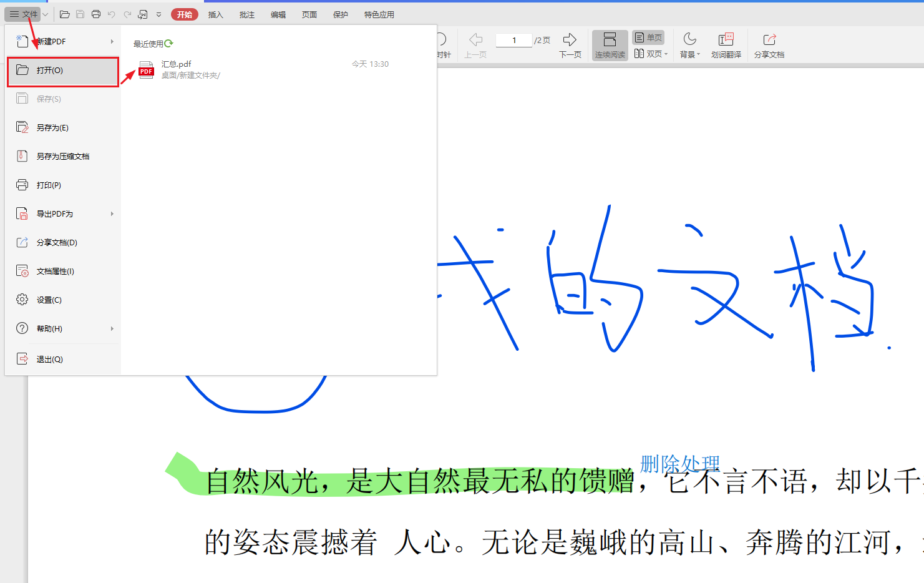Switch to the 批注 ribbon tab
This screenshot has height=583, width=924.
click(246, 14)
